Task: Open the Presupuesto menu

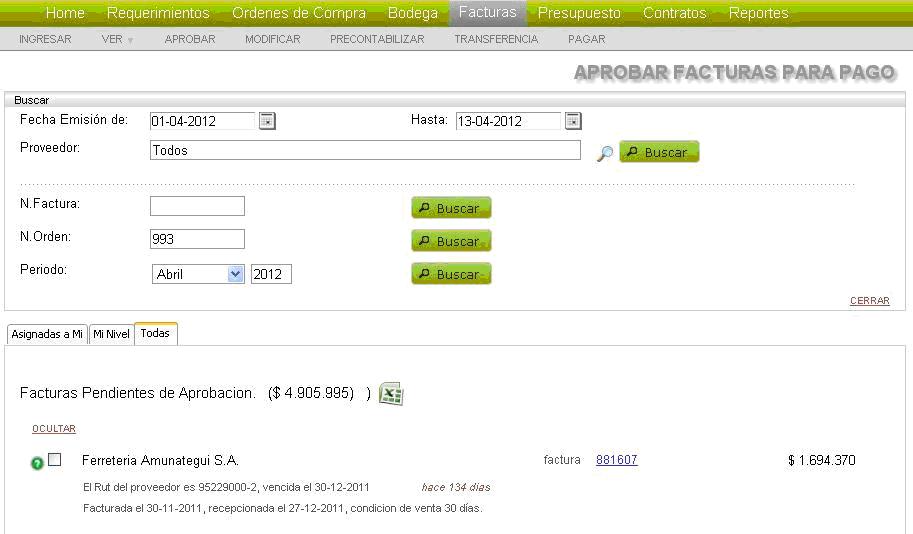Action: [579, 13]
